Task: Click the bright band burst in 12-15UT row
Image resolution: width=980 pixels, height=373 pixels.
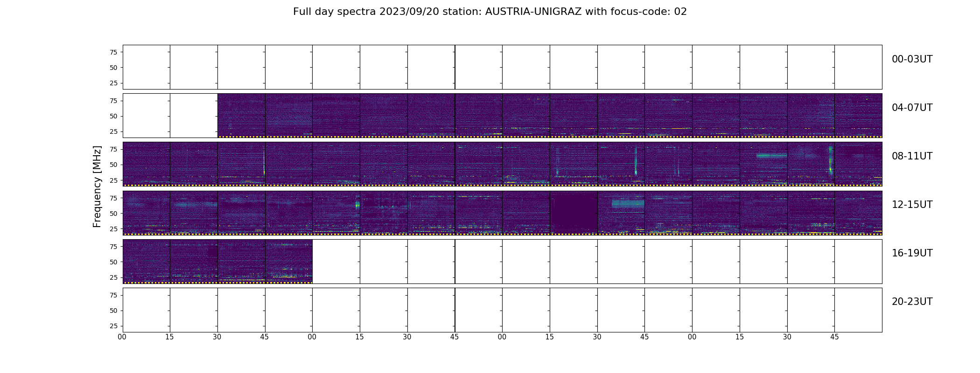Action: tap(628, 204)
